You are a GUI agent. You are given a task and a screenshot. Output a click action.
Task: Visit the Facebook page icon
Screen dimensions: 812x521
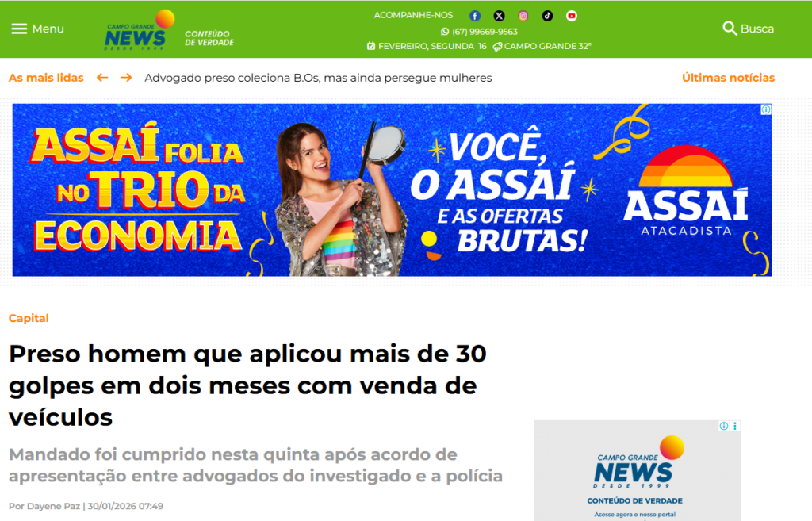[474, 16]
